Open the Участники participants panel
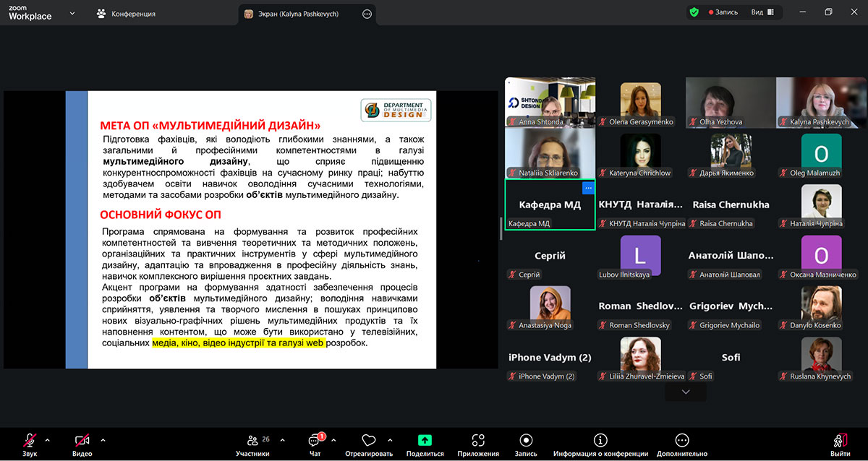868x461 pixels. (252, 442)
